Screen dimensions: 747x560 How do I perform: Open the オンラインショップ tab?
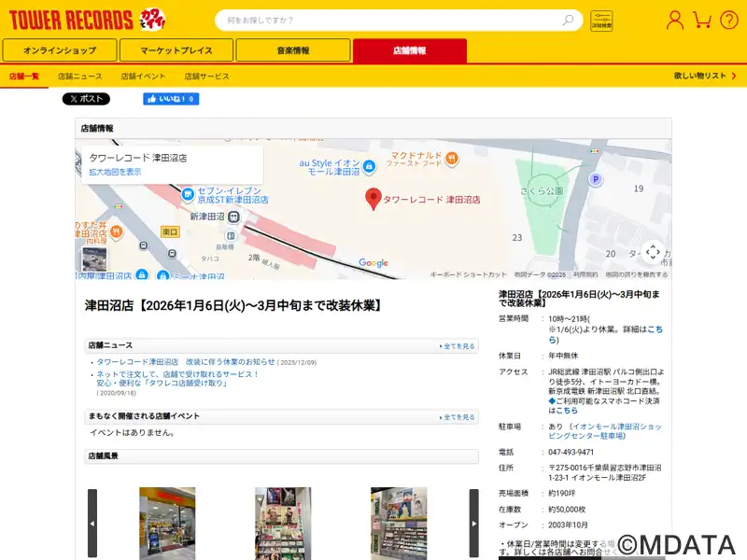(60, 50)
